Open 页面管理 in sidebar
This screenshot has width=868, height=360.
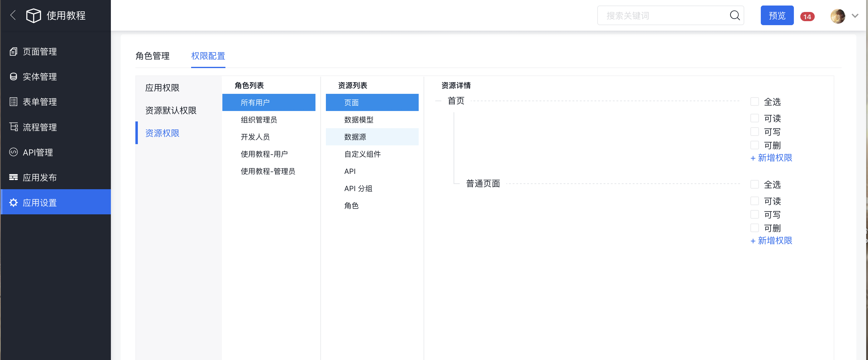click(56, 51)
